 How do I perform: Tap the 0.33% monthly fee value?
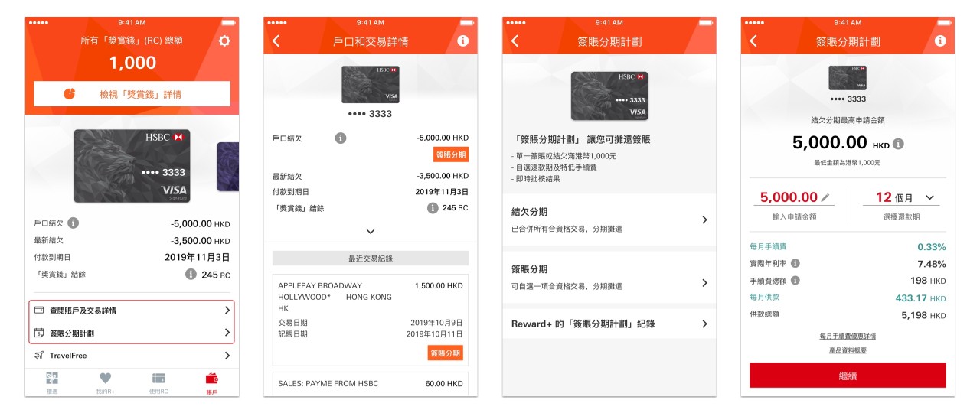coord(931,246)
